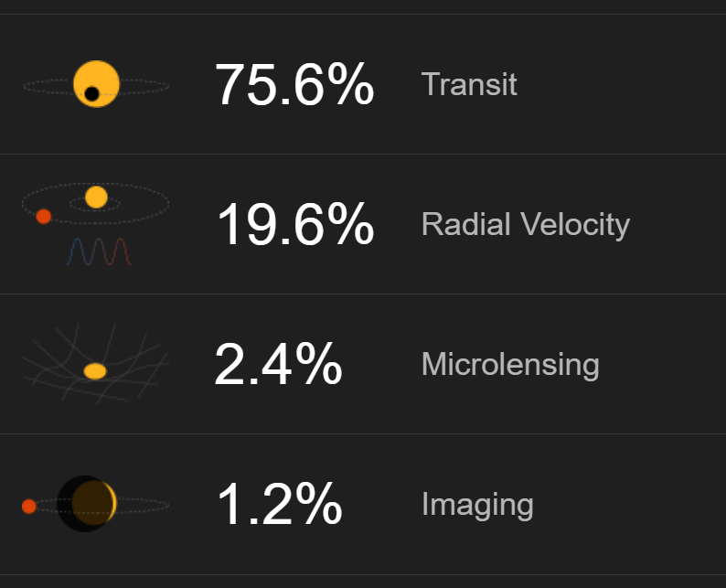The width and height of the screenshot is (726, 588).
Task: Select the yellow star in Radial Velocity icon
Action: [x=96, y=198]
